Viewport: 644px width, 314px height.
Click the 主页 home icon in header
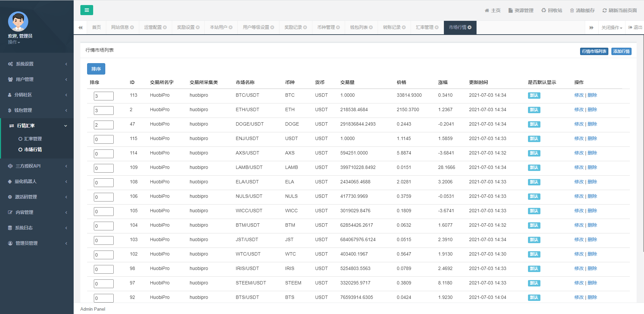tap(487, 10)
